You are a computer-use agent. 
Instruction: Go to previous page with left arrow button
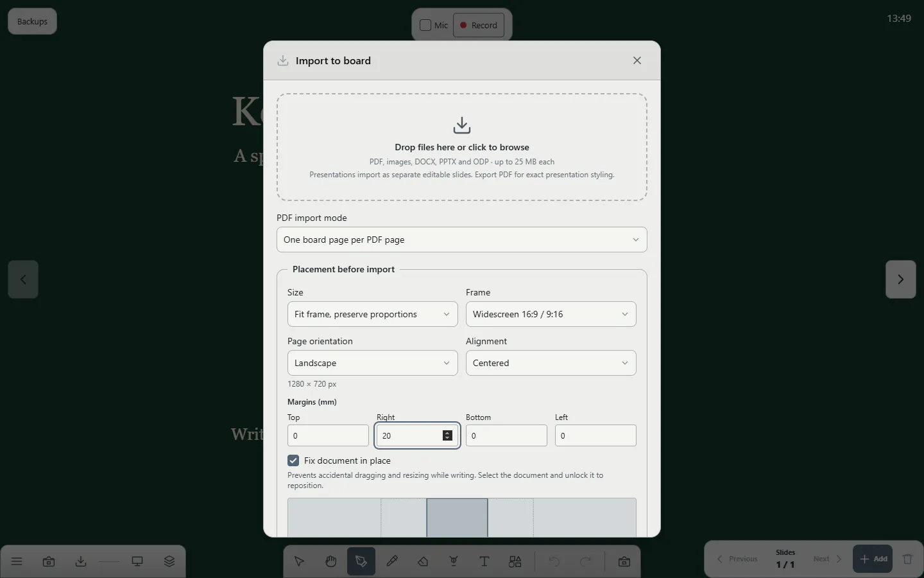click(x=23, y=279)
